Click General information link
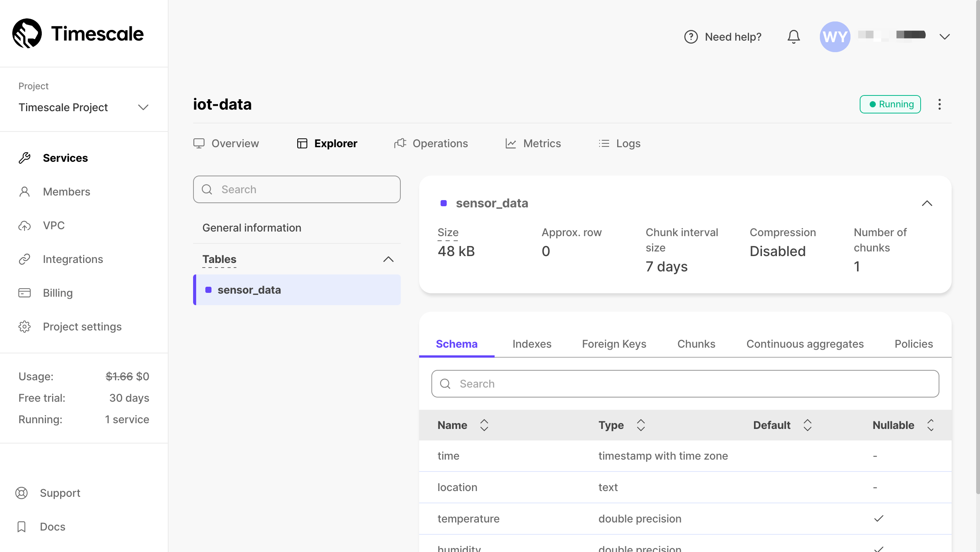980x552 pixels. 252,228
